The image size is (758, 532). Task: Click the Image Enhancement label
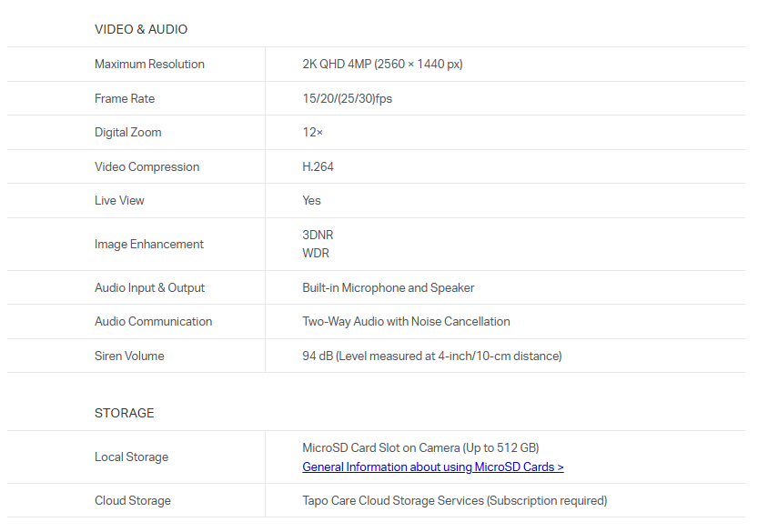point(149,244)
